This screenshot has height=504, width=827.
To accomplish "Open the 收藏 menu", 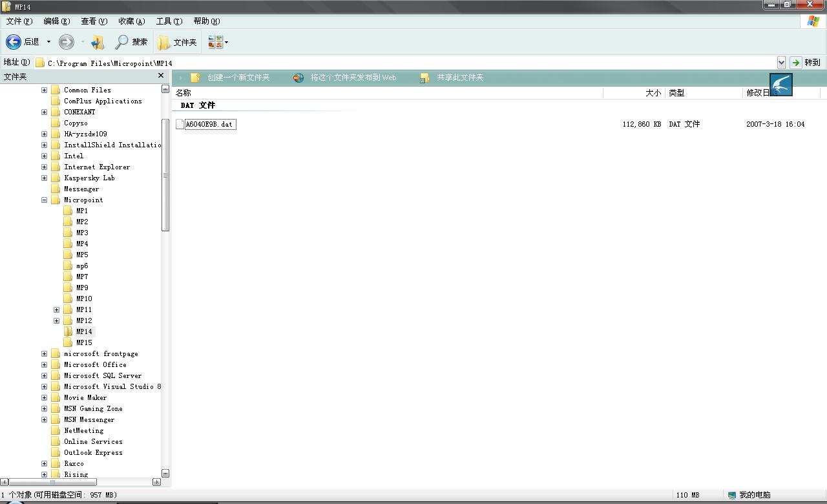I will point(132,21).
